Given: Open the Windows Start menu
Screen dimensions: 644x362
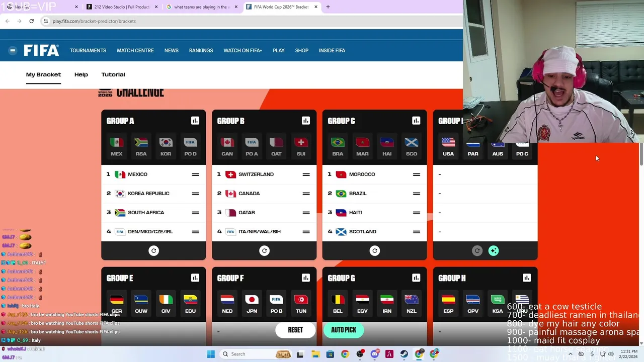Looking at the screenshot, I should tap(211, 354).
